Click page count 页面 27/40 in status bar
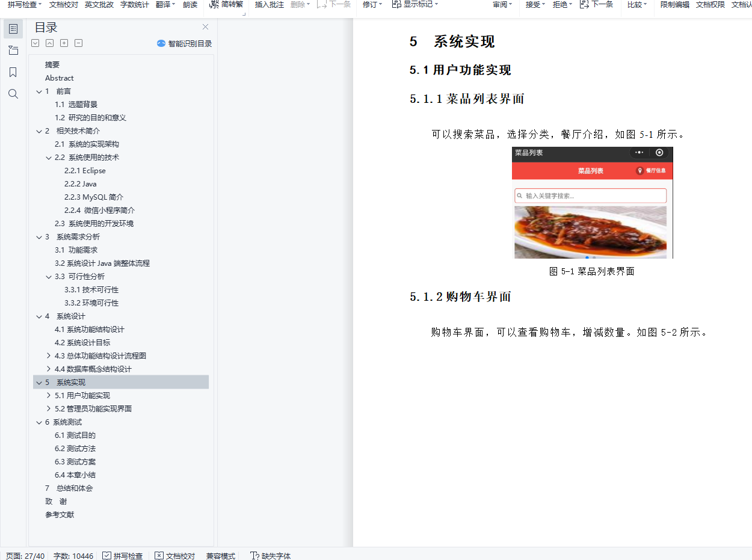 coord(25,556)
